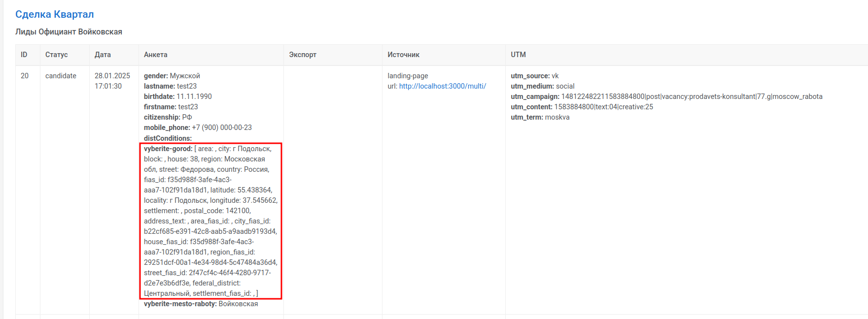This screenshot has height=319, width=868.
Task: Click the birthdate 11.11.1990 line
Action: 178,96
